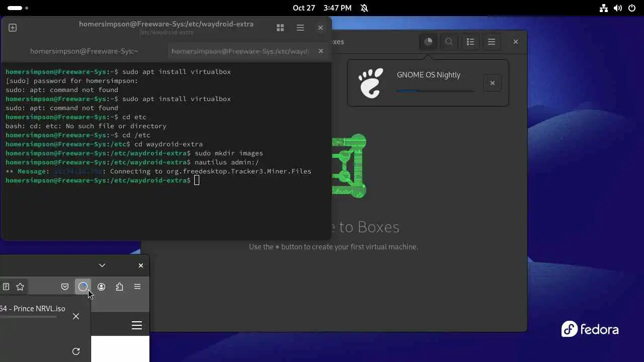Click the Prince NRVL.iso download progress bar

[28, 317]
